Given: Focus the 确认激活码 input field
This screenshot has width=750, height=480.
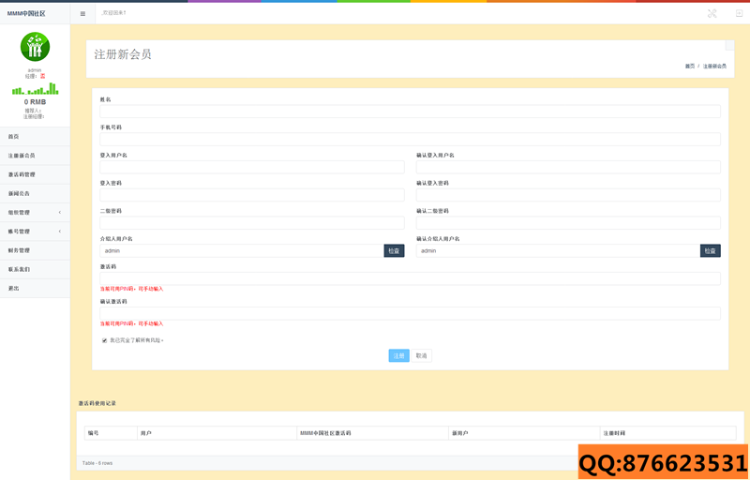Looking at the screenshot, I should 410,313.
